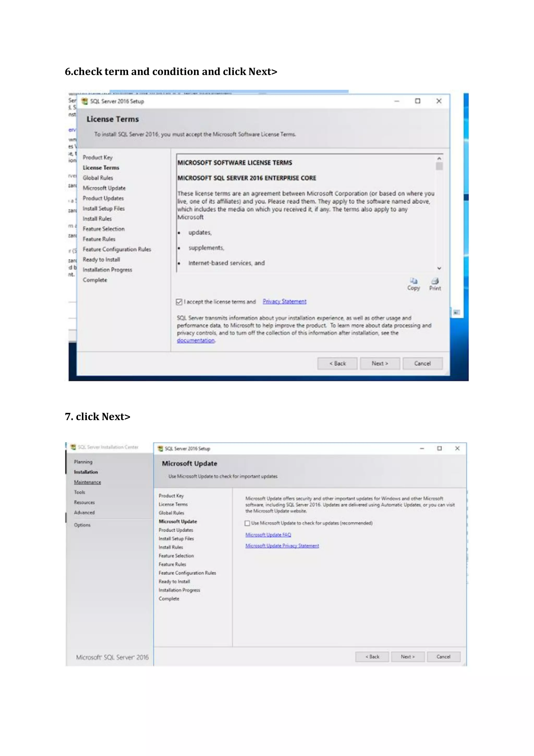Click Ready to Install in License Terms window
The width and height of the screenshot is (534, 756).
tap(101, 260)
